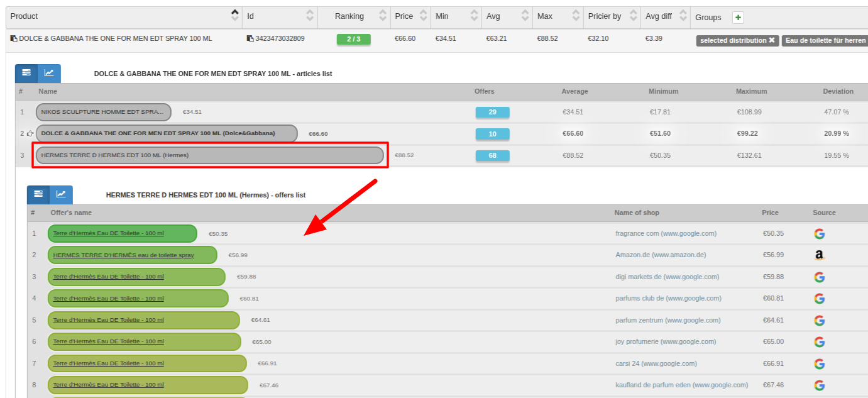This screenshot has height=398, width=868.
Task: Click the pointing hand icon in row 2
Action: click(x=30, y=134)
